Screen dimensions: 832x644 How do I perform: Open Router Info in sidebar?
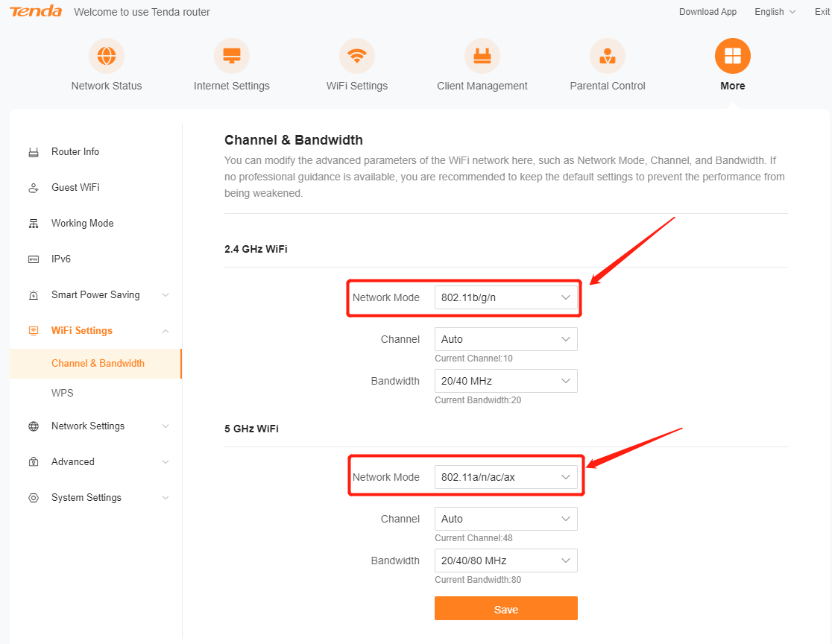click(75, 152)
